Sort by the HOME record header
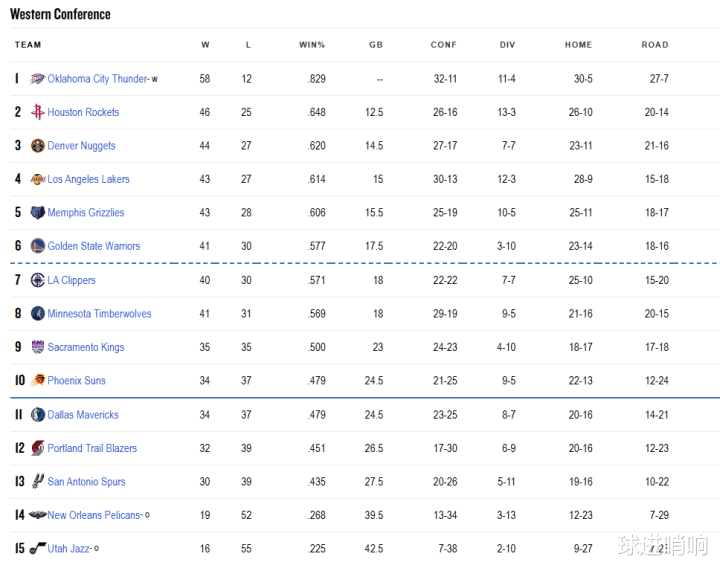 pyautogui.click(x=579, y=45)
